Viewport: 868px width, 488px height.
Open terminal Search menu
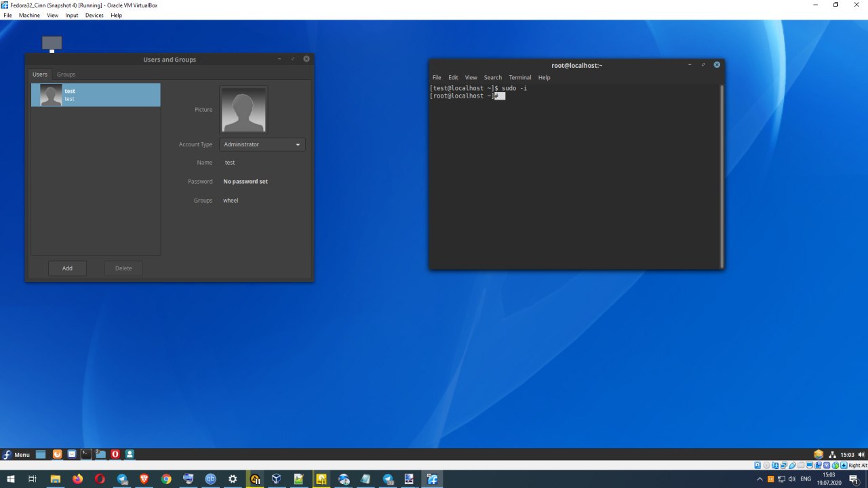pyautogui.click(x=493, y=77)
